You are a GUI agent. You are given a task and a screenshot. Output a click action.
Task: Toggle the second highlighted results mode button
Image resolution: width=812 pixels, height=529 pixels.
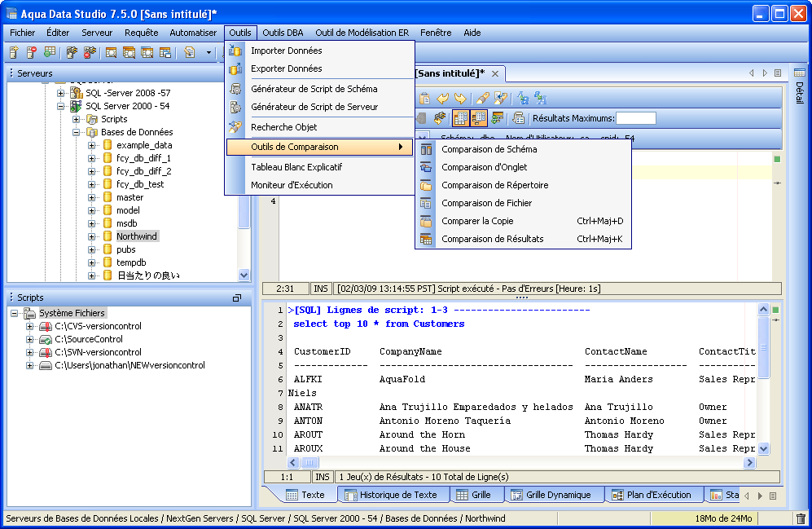click(479, 118)
